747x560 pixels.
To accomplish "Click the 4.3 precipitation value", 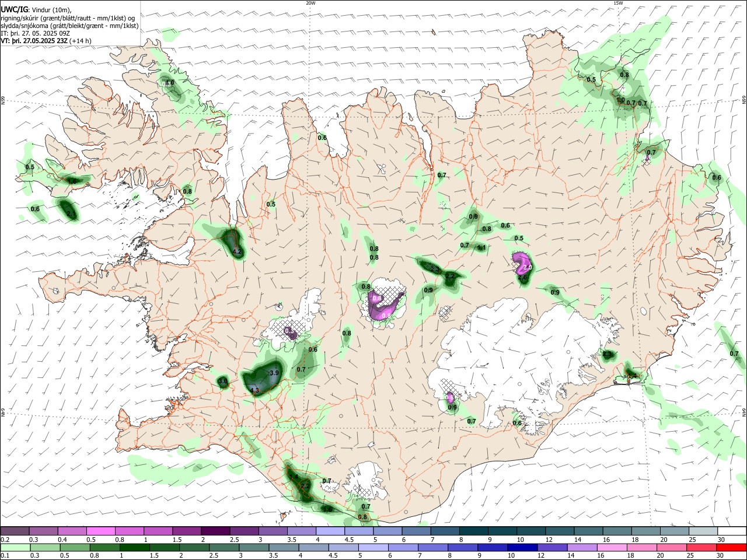I will click(x=254, y=390).
